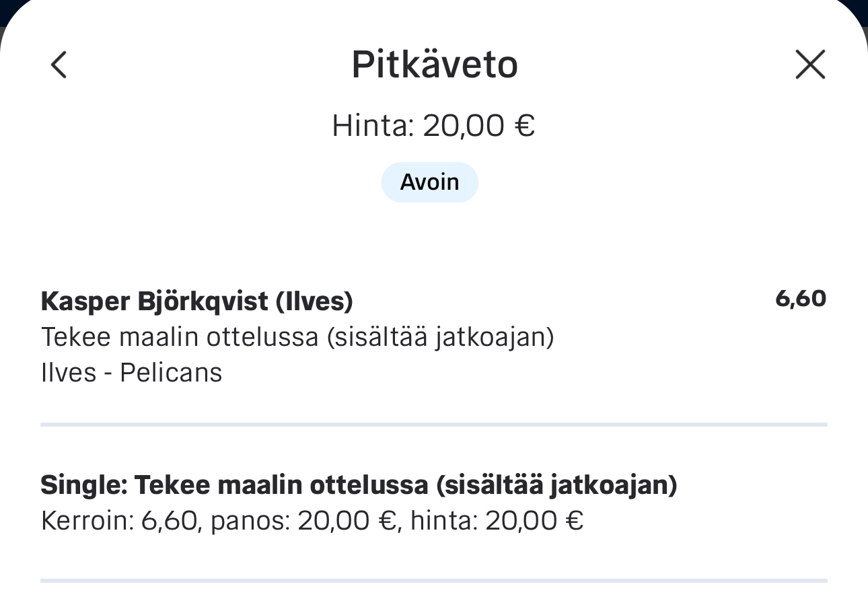
Task: Tap hinta: 20,00 € ending the details line
Action: tap(497, 521)
